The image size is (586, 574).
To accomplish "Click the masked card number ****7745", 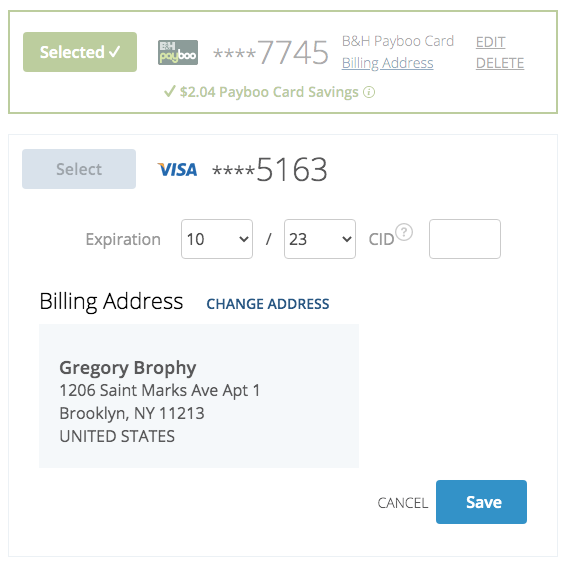I will coord(271,52).
